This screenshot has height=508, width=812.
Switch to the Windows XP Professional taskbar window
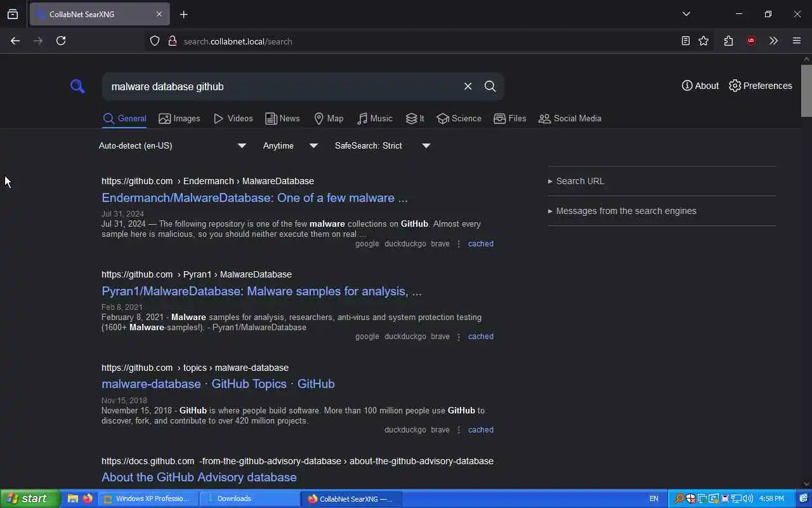tap(148, 498)
